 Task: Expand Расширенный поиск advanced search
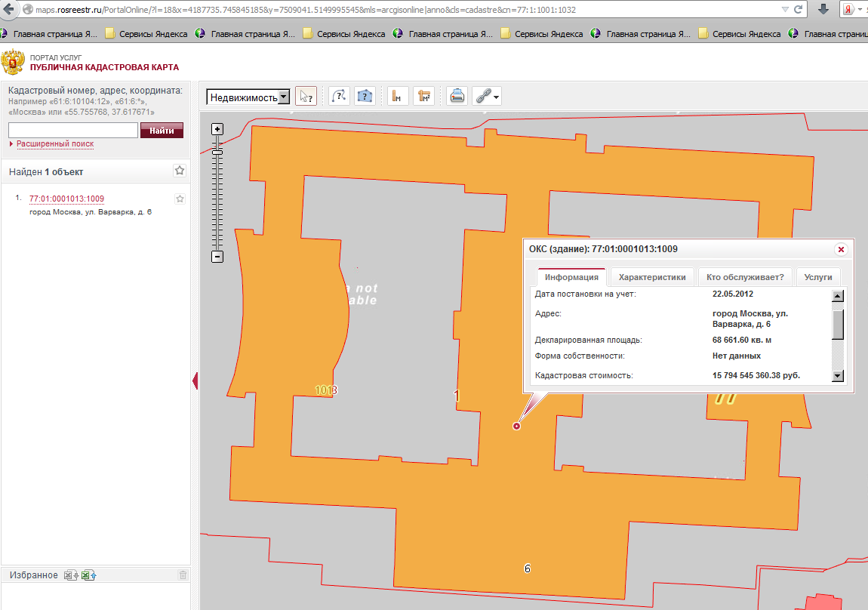(x=54, y=143)
